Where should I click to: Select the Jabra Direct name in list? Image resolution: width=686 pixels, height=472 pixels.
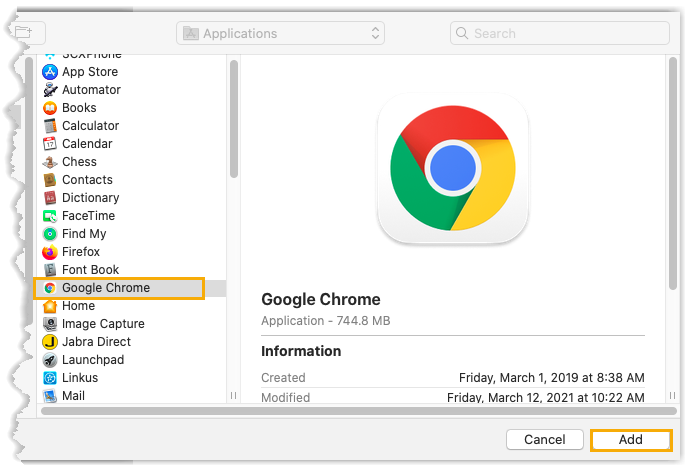coord(96,342)
